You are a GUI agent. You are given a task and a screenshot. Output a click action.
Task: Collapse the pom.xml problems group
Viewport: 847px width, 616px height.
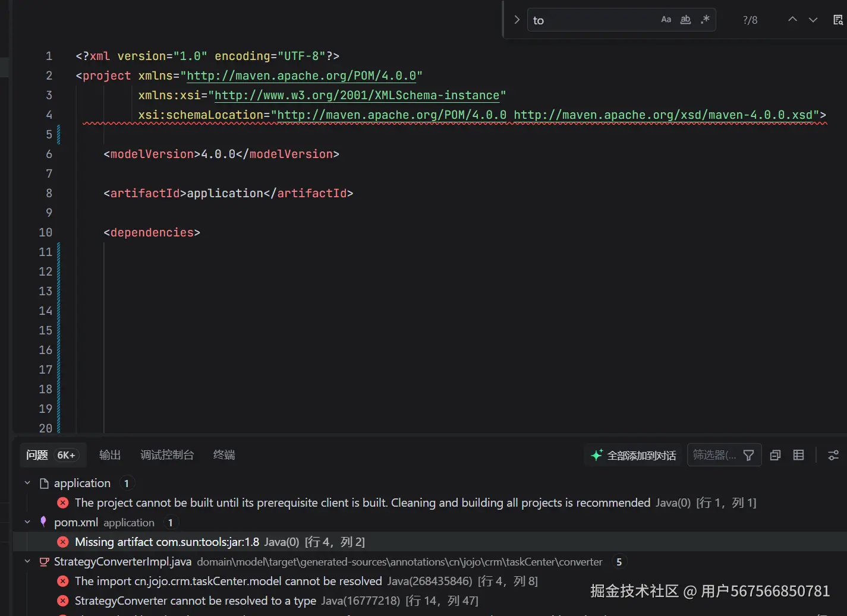27,522
